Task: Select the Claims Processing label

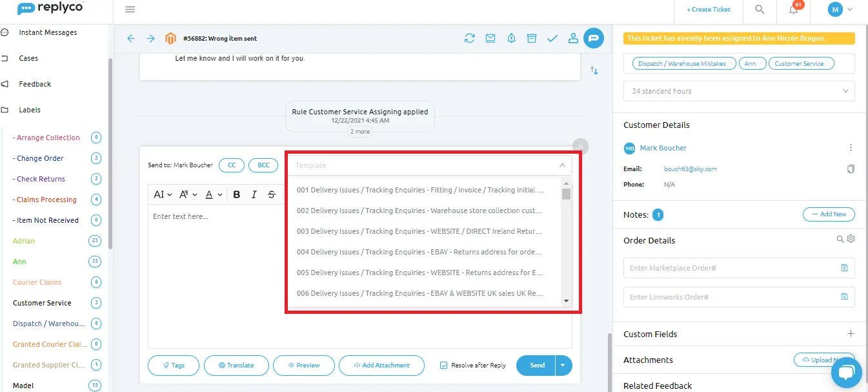Action: [45, 200]
